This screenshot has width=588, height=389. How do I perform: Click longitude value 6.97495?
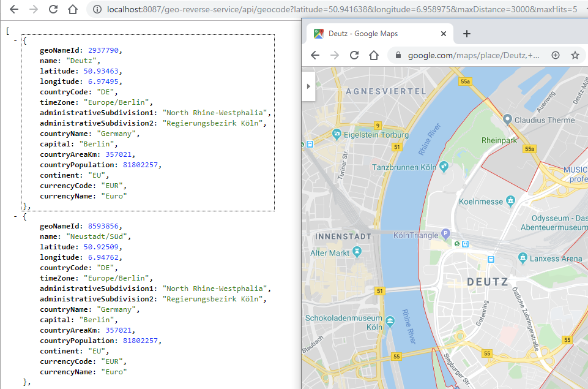[103, 81]
